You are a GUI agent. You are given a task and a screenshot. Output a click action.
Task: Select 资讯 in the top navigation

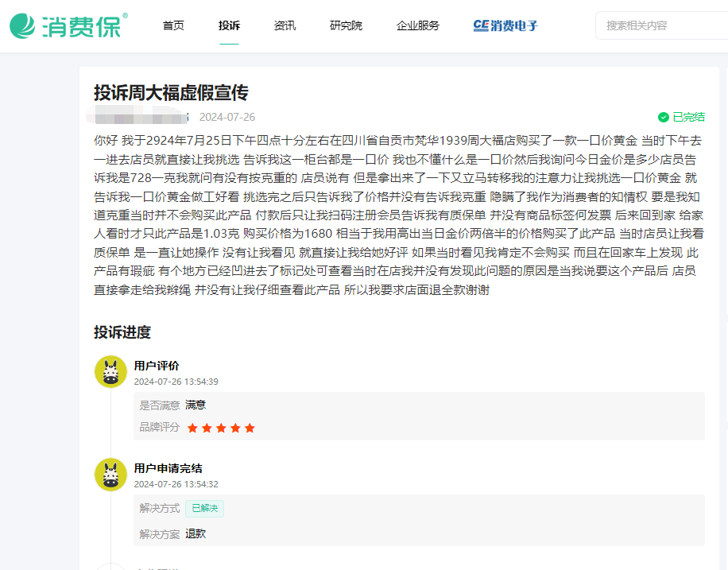285,25
